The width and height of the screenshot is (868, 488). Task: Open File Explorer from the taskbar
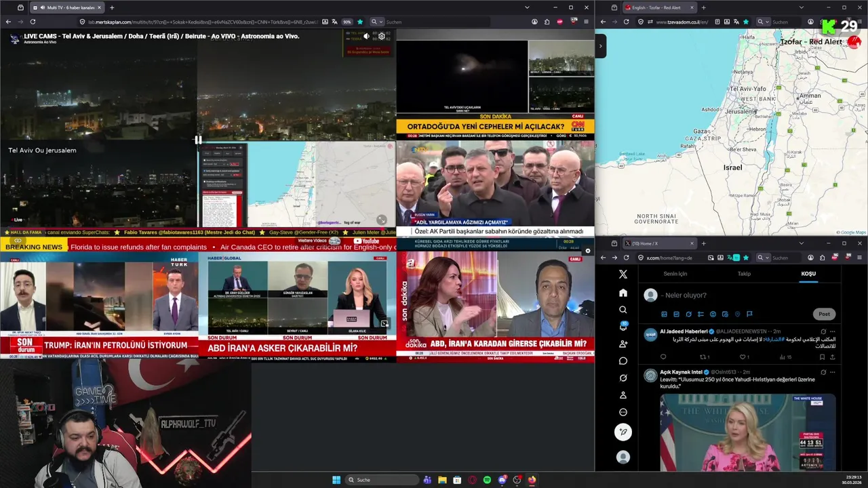pyautogui.click(x=442, y=480)
